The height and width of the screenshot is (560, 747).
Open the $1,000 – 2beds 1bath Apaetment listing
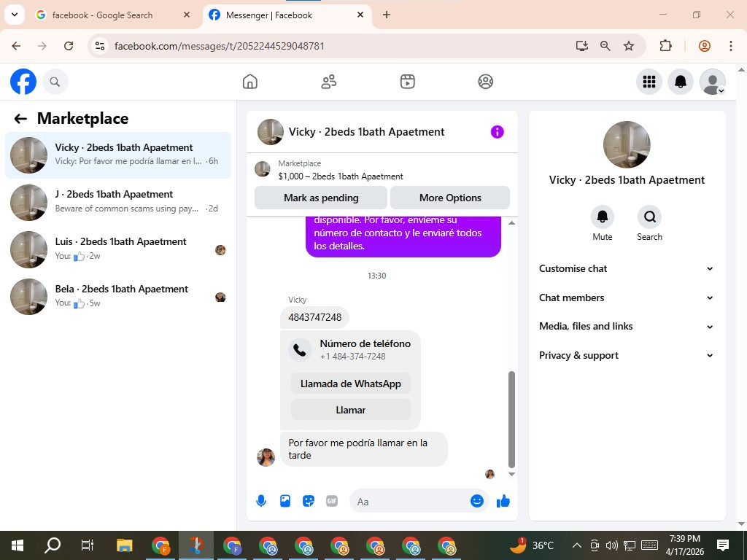[341, 176]
